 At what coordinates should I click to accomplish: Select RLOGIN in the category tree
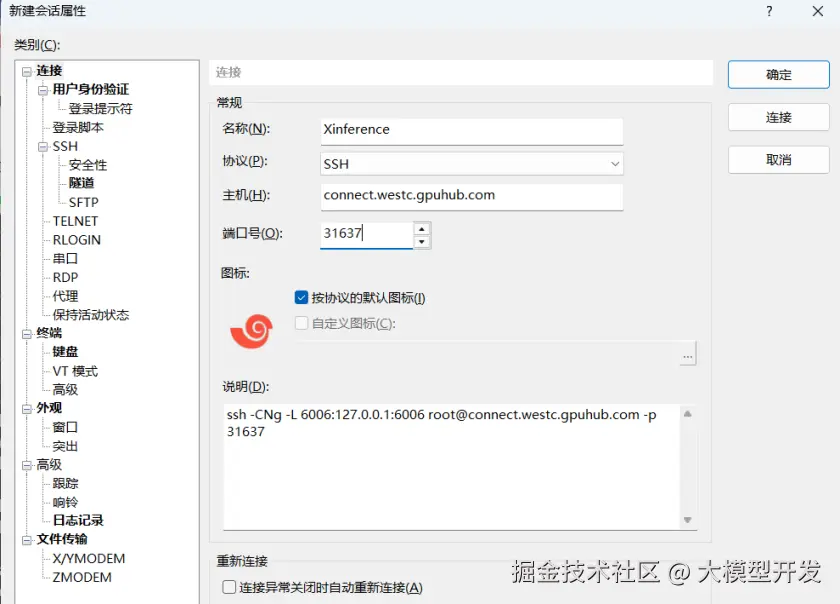(77, 240)
